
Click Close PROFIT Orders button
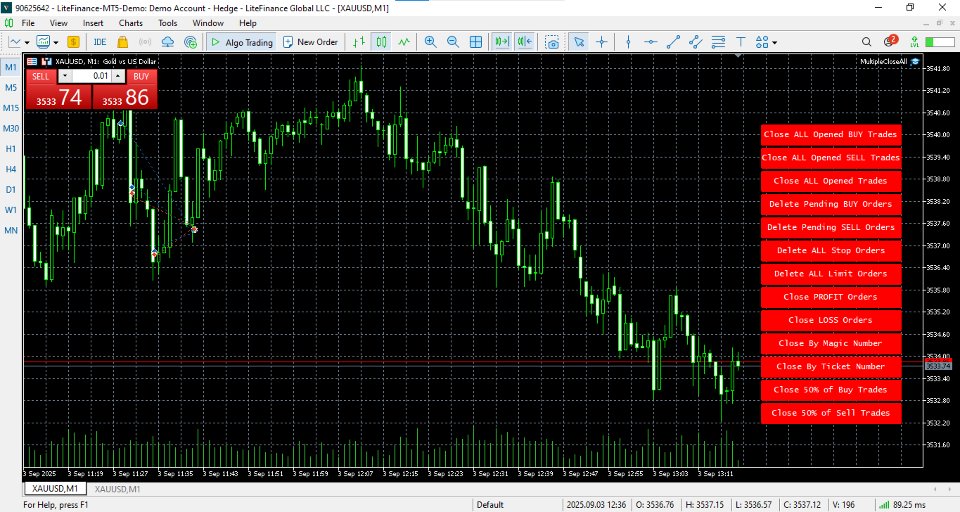[x=830, y=296]
